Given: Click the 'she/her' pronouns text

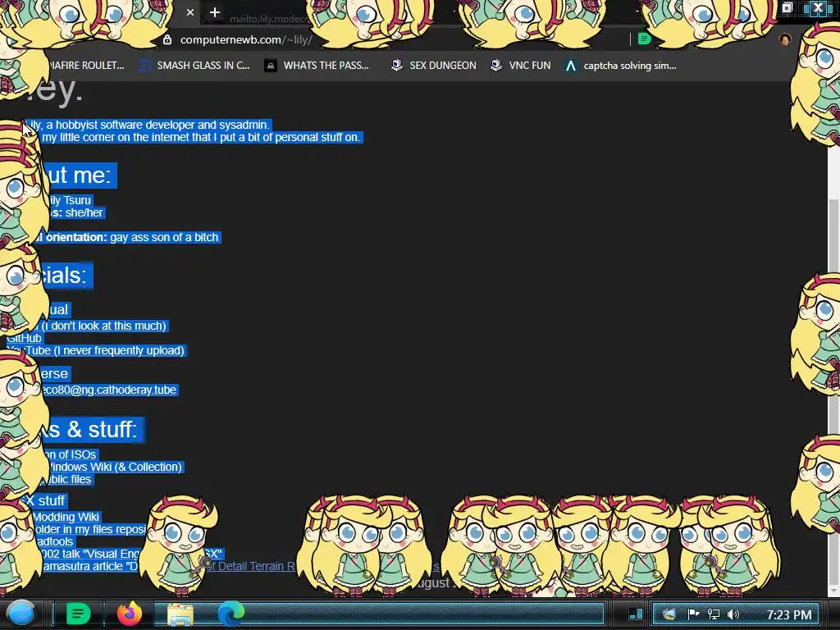Looking at the screenshot, I should pyautogui.click(x=84, y=212).
